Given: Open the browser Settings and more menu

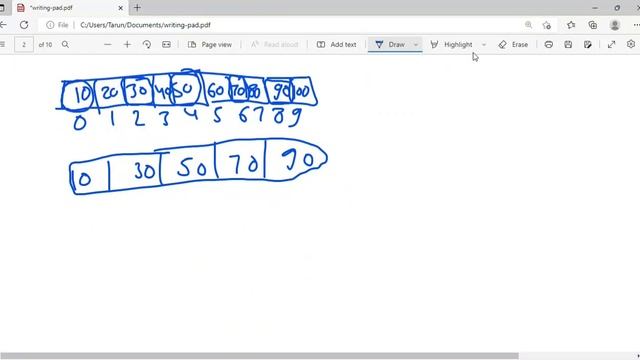Looking at the screenshot, I should pyautogui.click(x=636, y=25).
